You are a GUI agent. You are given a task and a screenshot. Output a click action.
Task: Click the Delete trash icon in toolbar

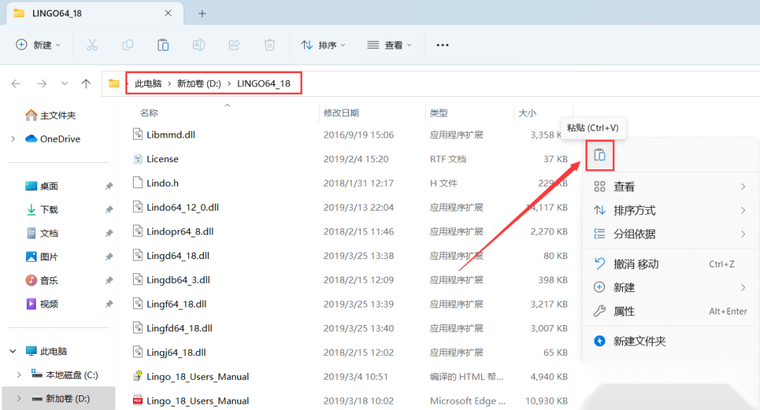(x=269, y=45)
